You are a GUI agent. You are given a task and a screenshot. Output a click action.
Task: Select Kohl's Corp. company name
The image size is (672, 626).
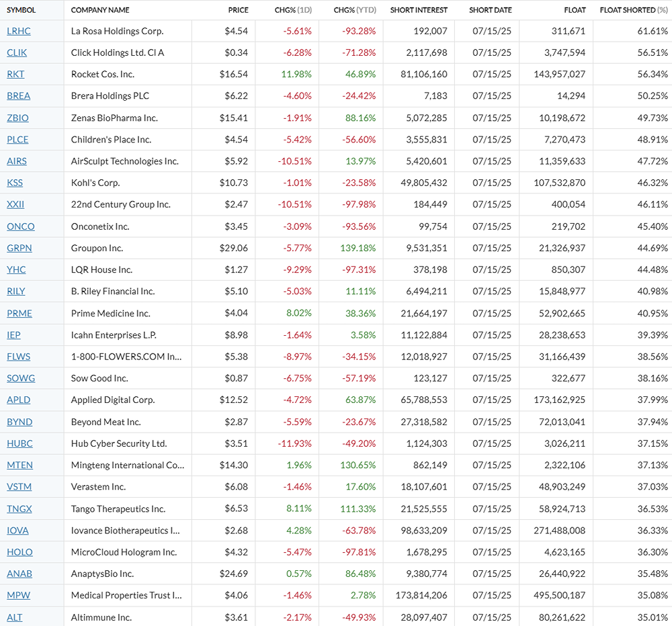[95, 183]
